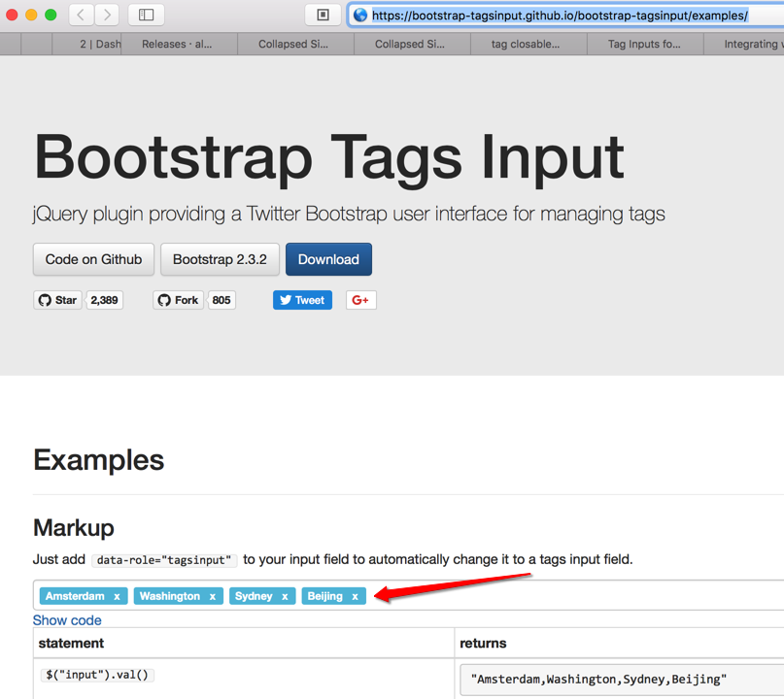
Task: Remove the Washington tag with its x
Action: 213,596
